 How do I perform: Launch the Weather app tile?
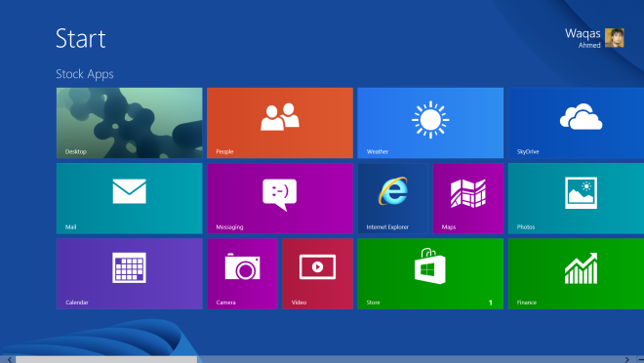click(x=430, y=123)
